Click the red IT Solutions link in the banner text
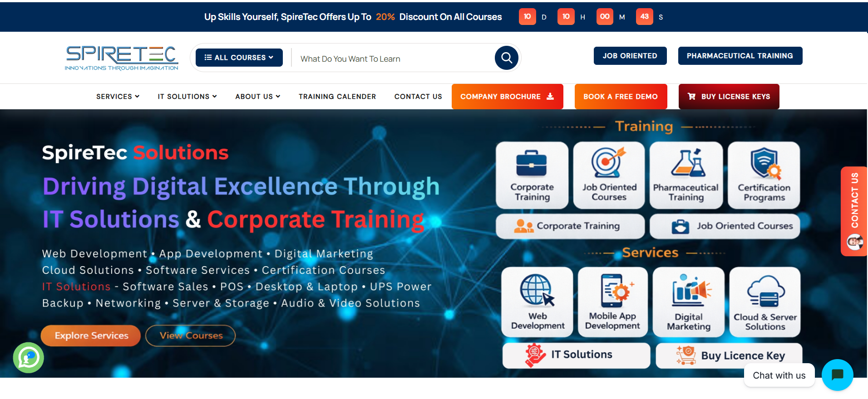The image size is (868, 399). click(76, 287)
